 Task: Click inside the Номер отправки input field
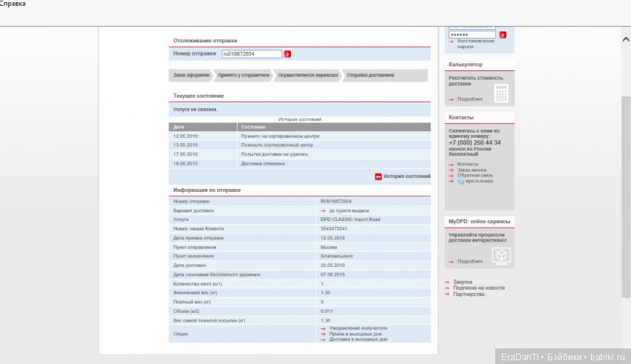tap(252, 54)
